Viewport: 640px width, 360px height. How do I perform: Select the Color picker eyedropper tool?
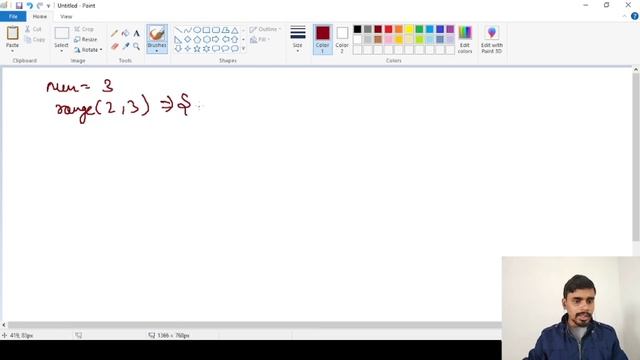[x=125, y=46]
